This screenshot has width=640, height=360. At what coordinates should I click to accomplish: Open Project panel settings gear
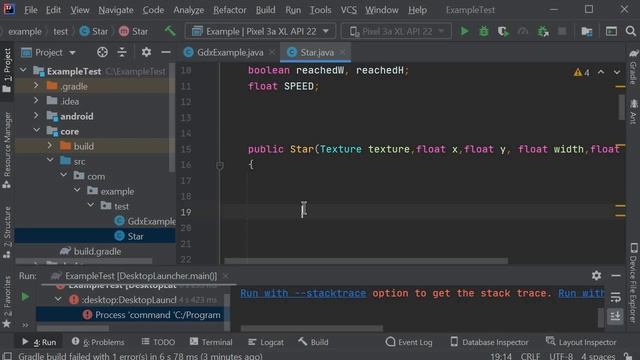click(146, 52)
